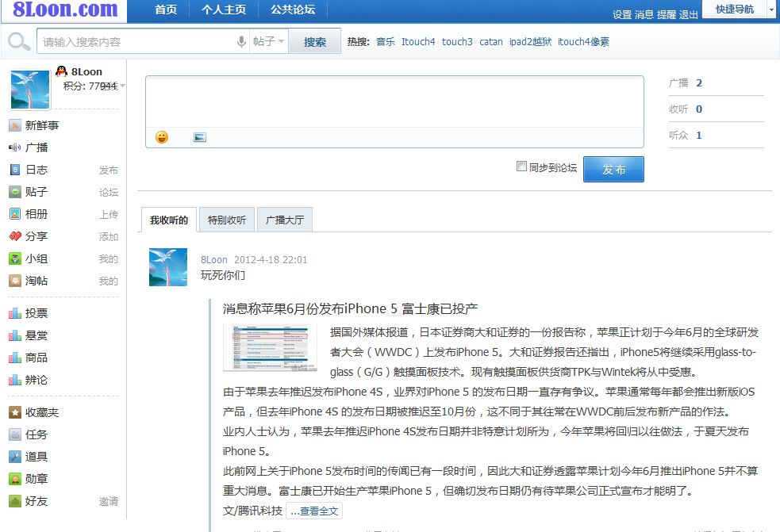The image size is (780, 532).
Task: Click the 好友 friends icon
Action: pos(15,501)
